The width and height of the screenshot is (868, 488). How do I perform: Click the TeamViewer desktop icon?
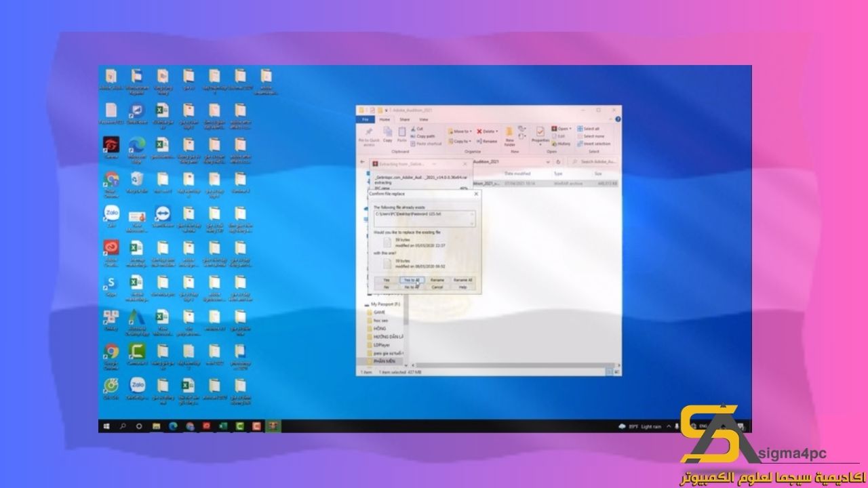[x=162, y=217]
